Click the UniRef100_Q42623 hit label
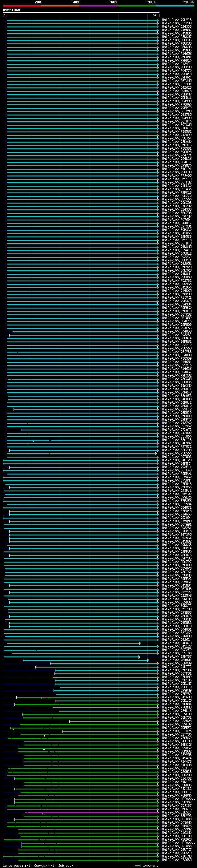 [177, 88]
